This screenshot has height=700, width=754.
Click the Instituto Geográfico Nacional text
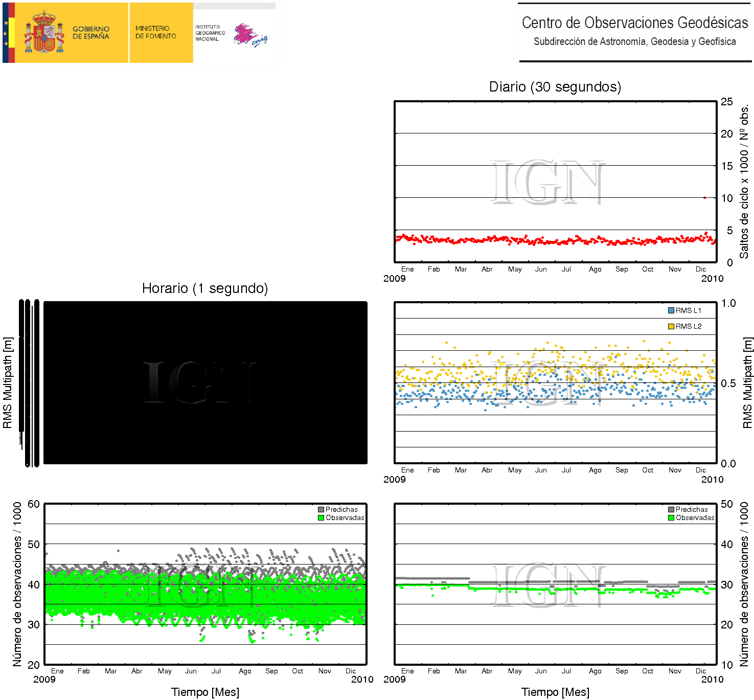[210, 33]
